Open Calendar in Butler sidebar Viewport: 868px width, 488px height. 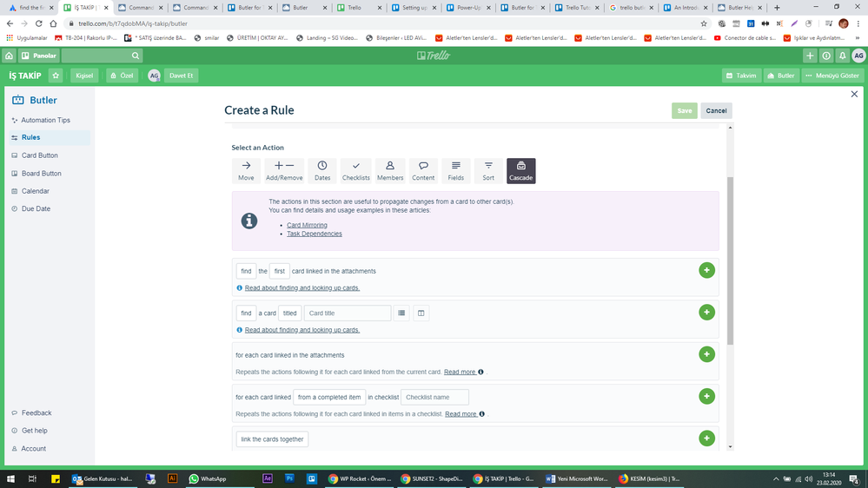coord(36,191)
